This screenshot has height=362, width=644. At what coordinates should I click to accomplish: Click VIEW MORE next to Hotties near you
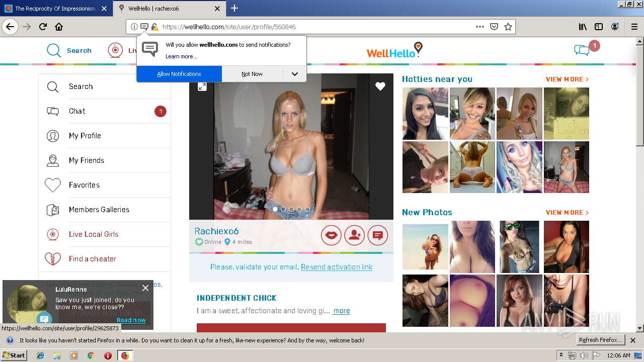tap(567, 79)
